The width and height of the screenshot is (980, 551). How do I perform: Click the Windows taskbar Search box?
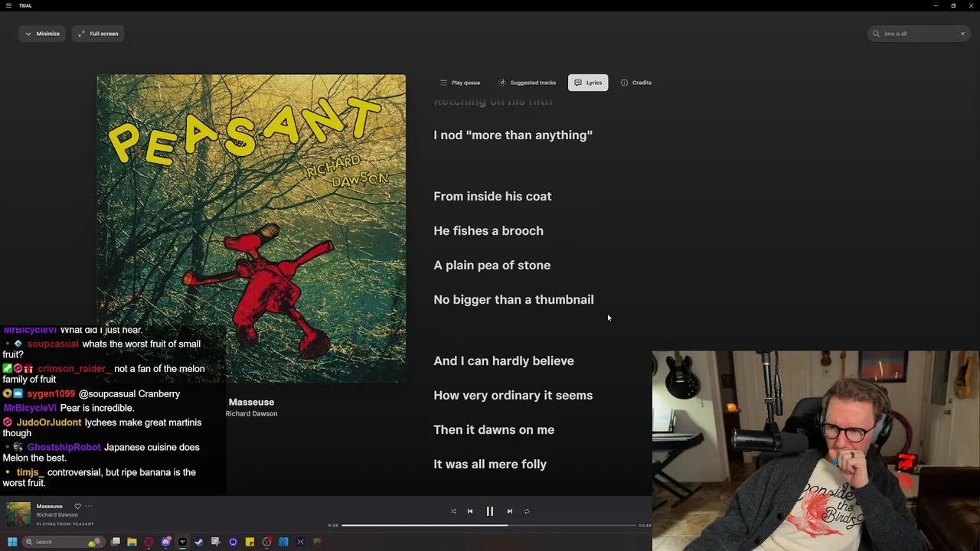tap(64, 542)
